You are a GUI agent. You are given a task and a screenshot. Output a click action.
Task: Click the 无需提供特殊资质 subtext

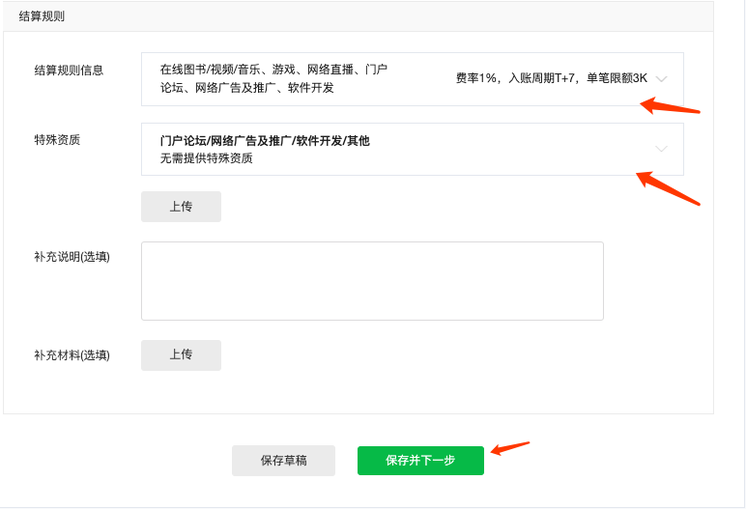coord(206,158)
